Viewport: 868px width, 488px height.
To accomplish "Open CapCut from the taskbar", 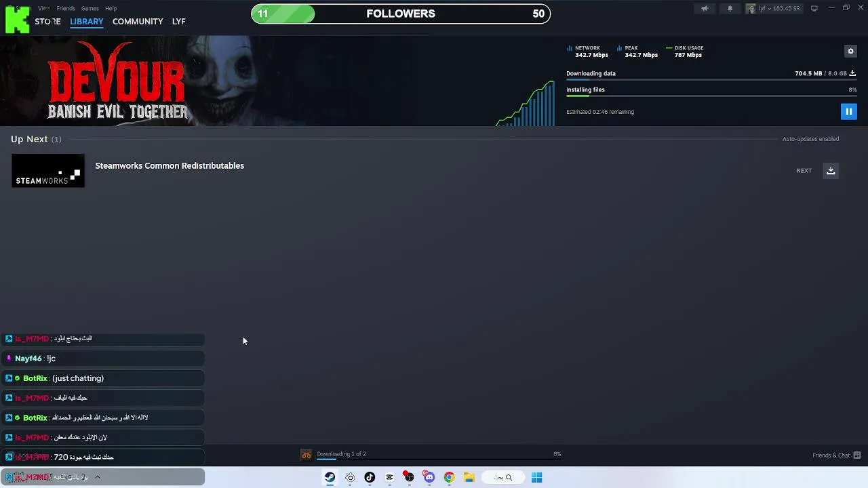I will tap(389, 477).
